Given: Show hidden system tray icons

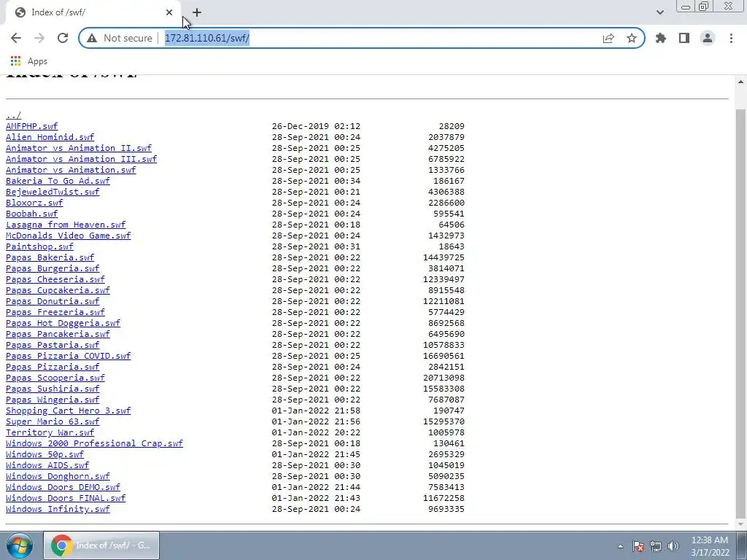Looking at the screenshot, I should [620, 546].
